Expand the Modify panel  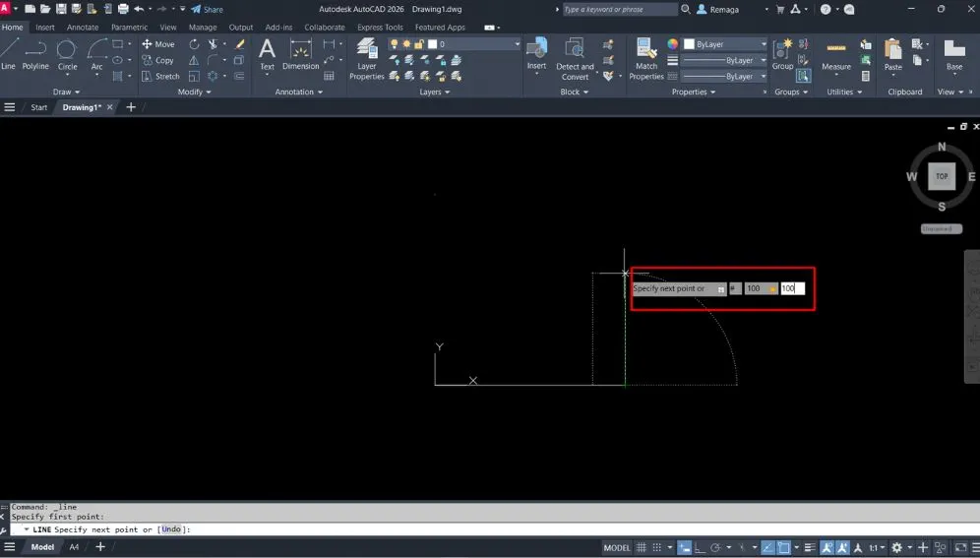click(195, 92)
